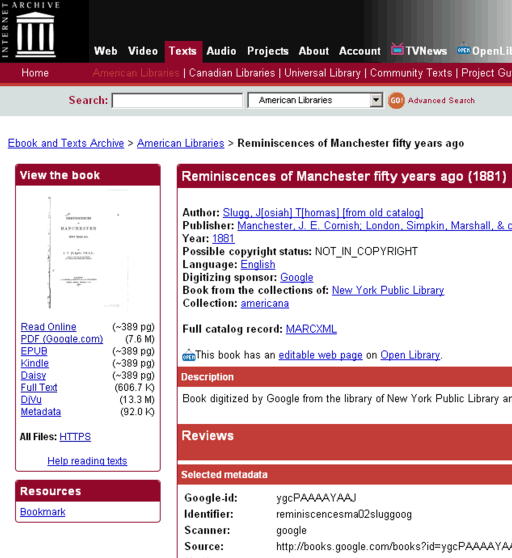Download the Kindle version
Viewport: 512px width, 558px height.
(x=35, y=363)
